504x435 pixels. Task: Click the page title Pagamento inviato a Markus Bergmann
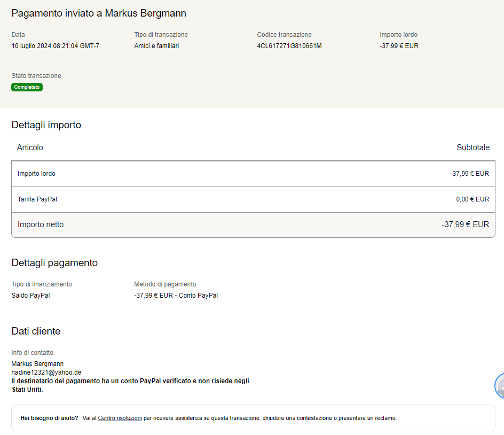(x=99, y=13)
